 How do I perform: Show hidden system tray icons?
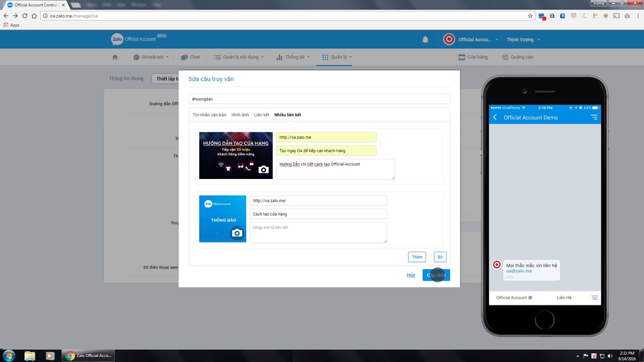click(x=578, y=356)
